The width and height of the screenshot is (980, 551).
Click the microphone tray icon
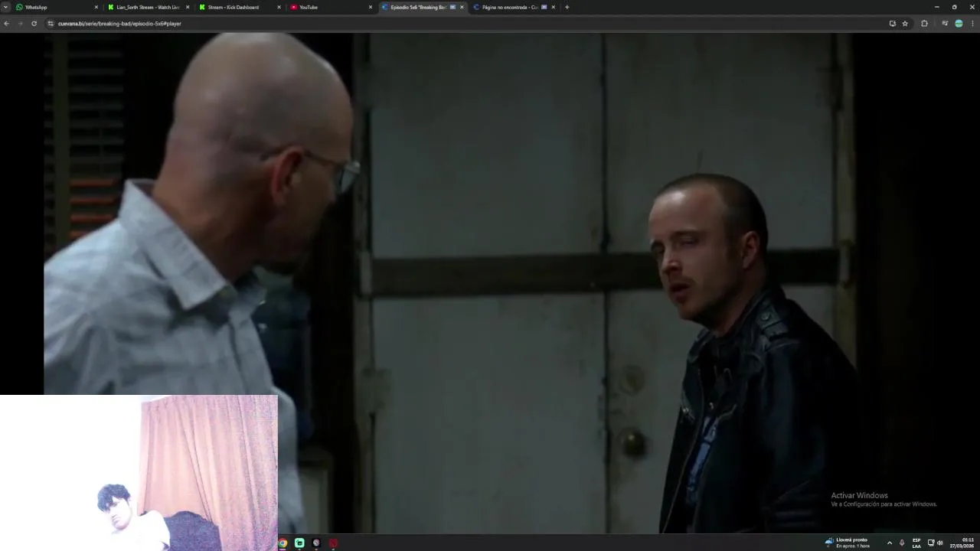(902, 543)
